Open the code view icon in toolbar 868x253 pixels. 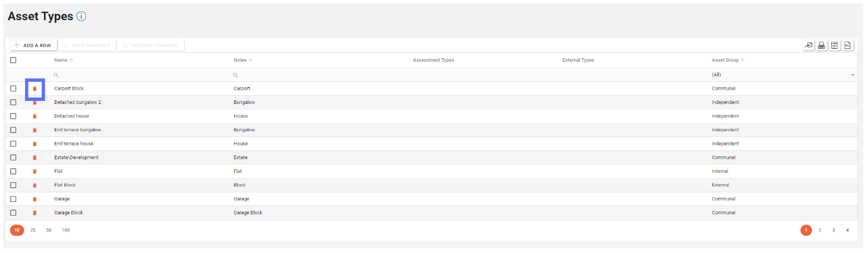tap(835, 46)
